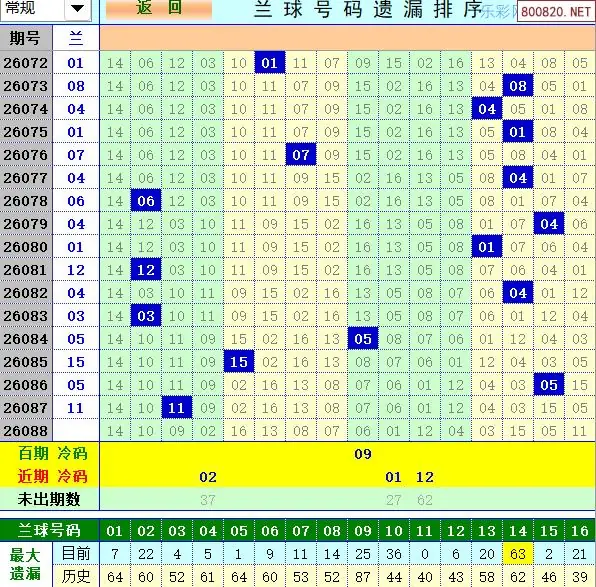Viewport: 596px width, 587px height.
Task: Click the 近期 冷码 label
Action: 53,476
